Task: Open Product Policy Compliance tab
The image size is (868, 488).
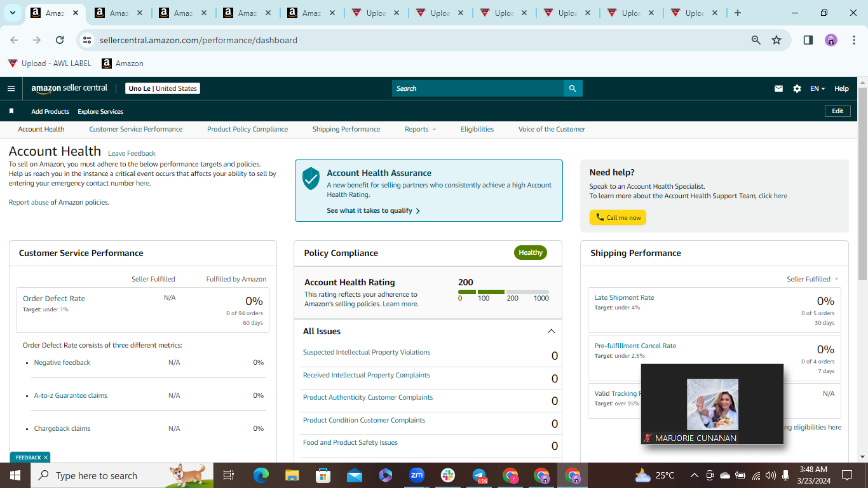Action: (x=247, y=129)
